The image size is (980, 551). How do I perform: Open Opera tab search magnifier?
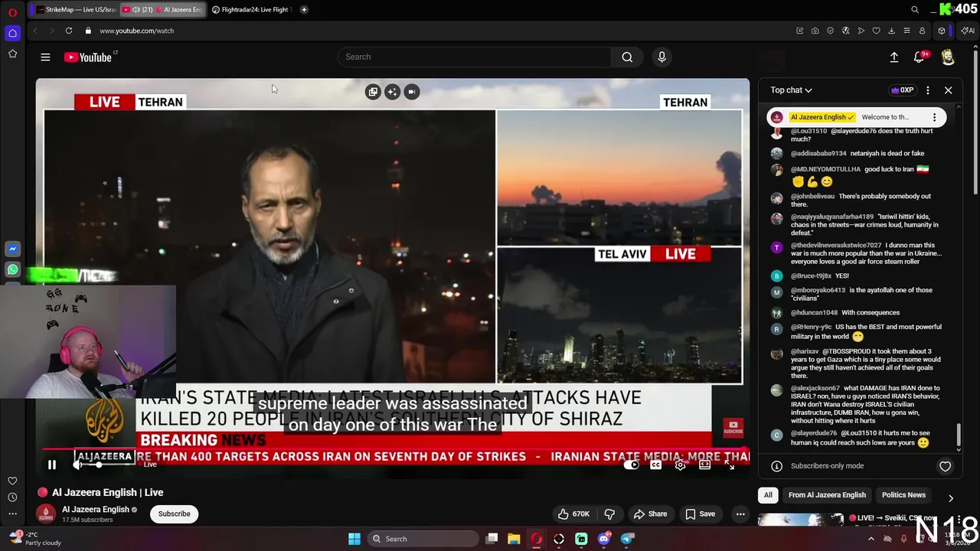(x=915, y=10)
